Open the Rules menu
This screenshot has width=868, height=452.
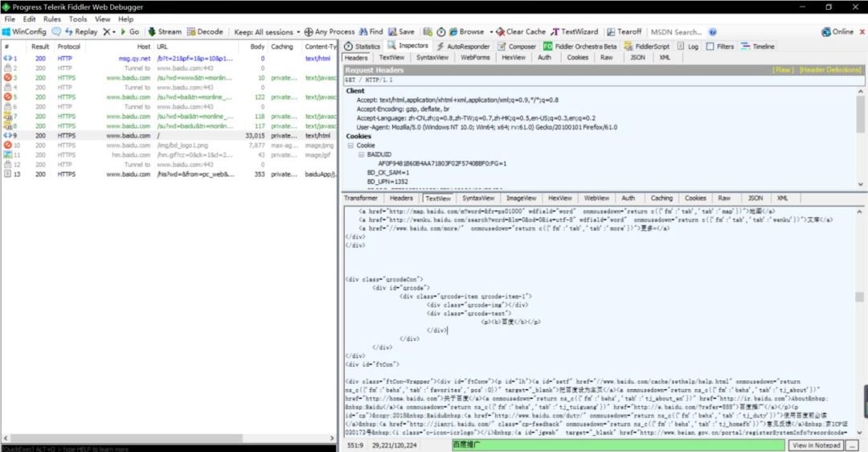(x=52, y=18)
